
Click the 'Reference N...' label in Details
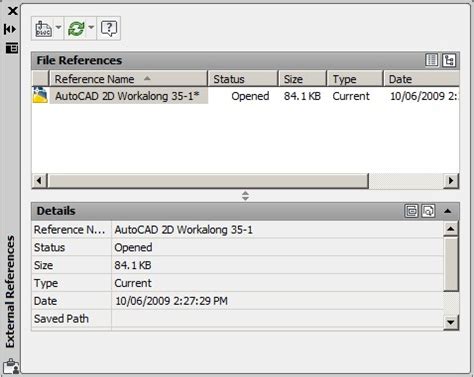(69, 230)
